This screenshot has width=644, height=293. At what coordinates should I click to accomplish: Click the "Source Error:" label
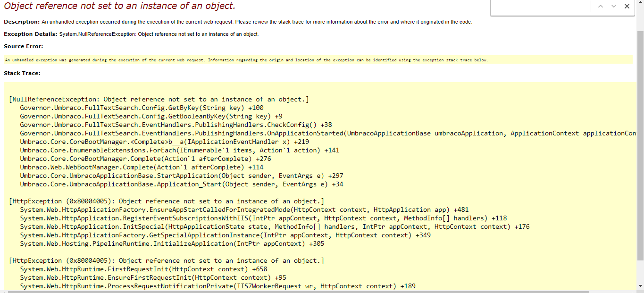(x=24, y=46)
